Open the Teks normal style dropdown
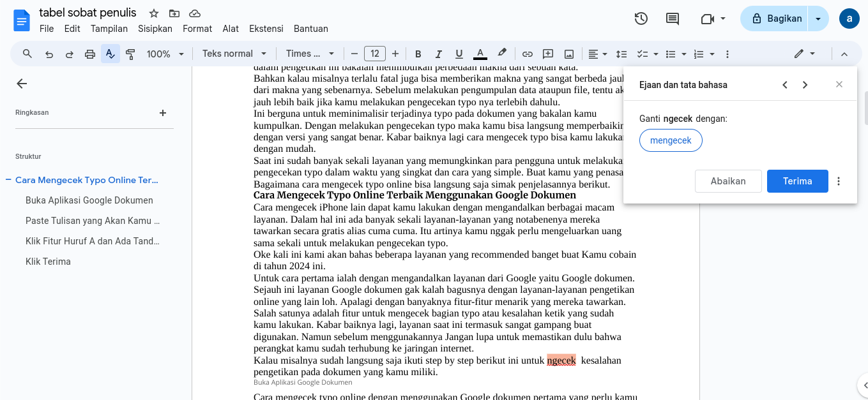The height and width of the screenshot is (400, 868). (x=233, y=54)
